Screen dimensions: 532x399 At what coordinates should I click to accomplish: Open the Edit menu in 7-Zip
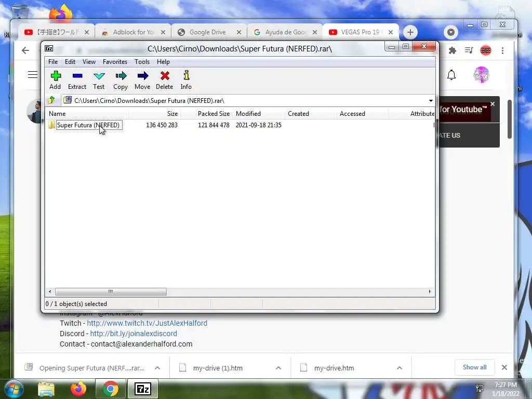click(70, 62)
